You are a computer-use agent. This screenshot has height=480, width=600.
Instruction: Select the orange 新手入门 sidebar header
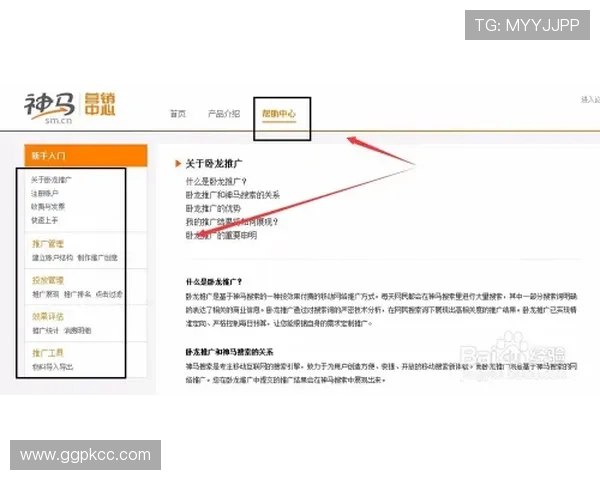pyautogui.click(x=86, y=155)
